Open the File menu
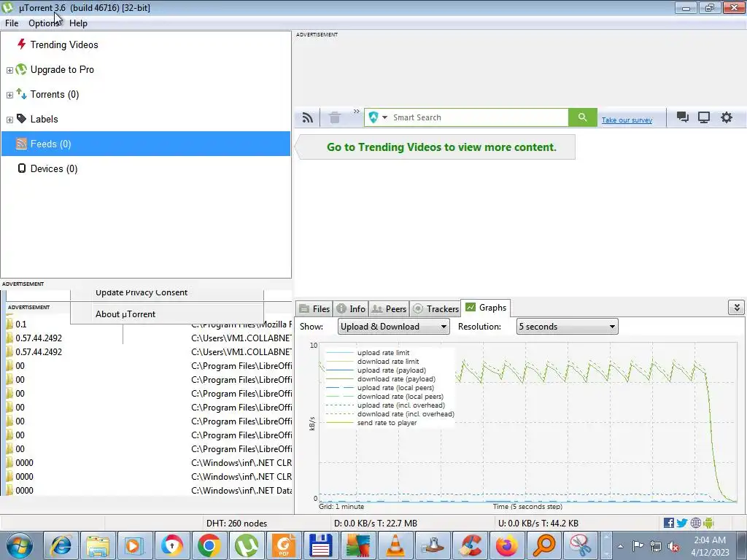Image resolution: width=747 pixels, height=560 pixels. [12, 23]
